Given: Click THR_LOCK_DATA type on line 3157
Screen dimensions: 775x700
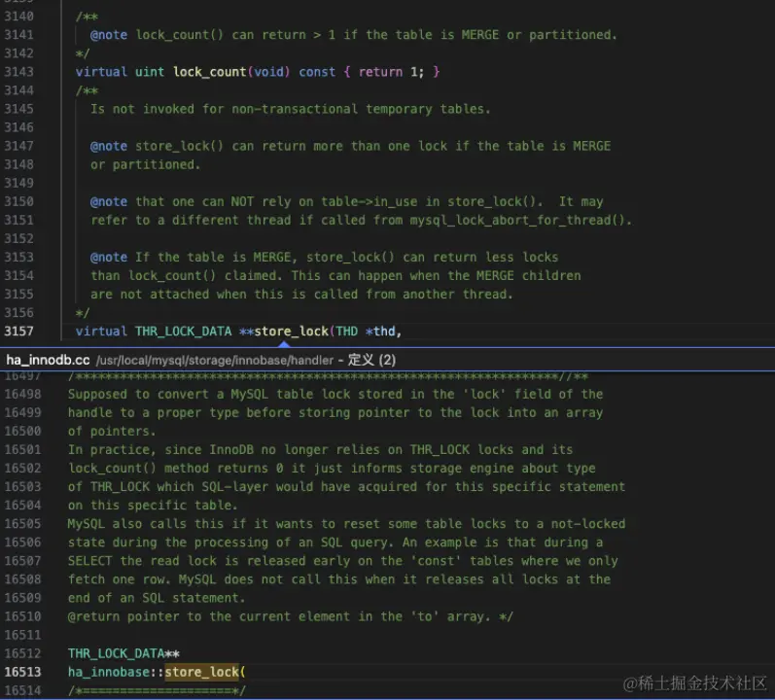Looking at the screenshot, I should click(x=184, y=332).
